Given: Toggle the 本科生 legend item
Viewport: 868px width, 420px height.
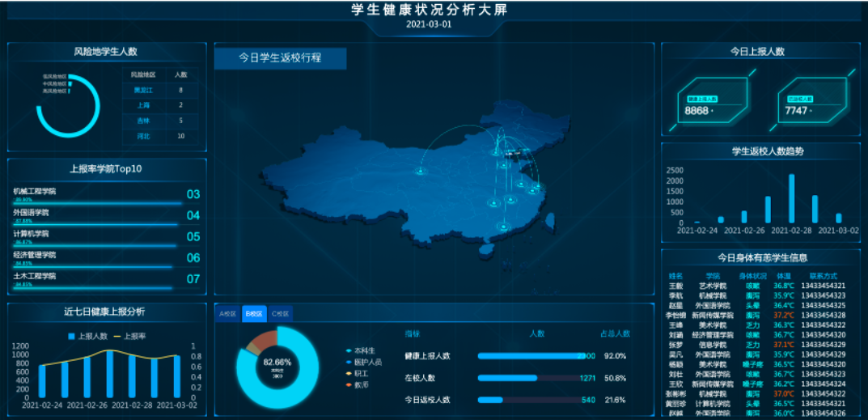Looking at the screenshot, I should coord(361,350).
